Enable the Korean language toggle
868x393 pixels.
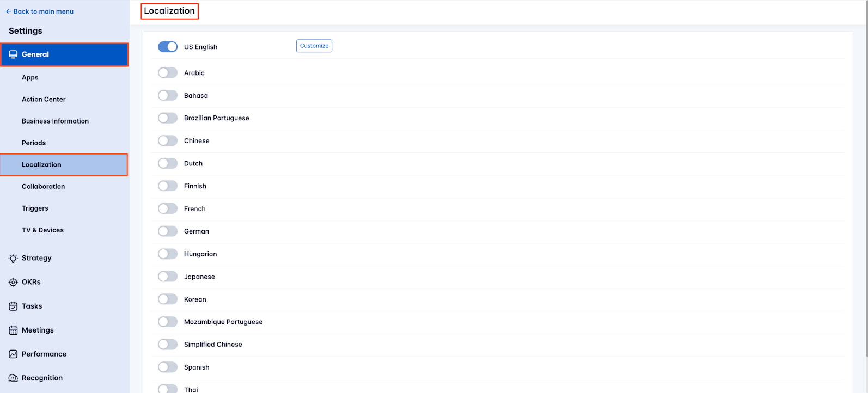pyautogui.click(x=168, y=299)
